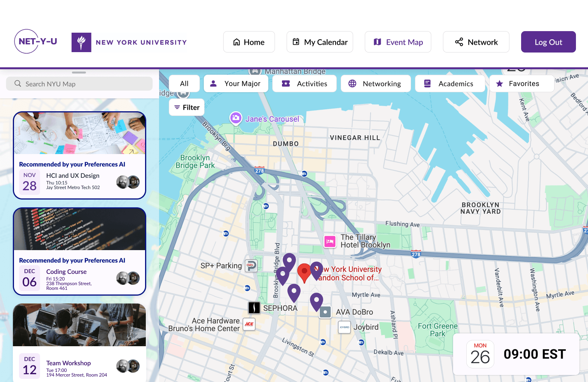The height and width of the screenshot is (382, 588).
Task: Click the Your Major person icon
Action: (213, 84)
